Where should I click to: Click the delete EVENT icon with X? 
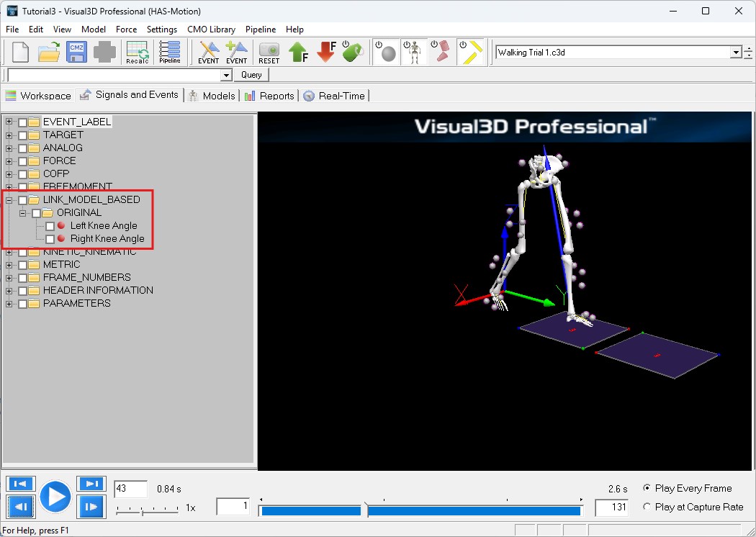[208, 52]
